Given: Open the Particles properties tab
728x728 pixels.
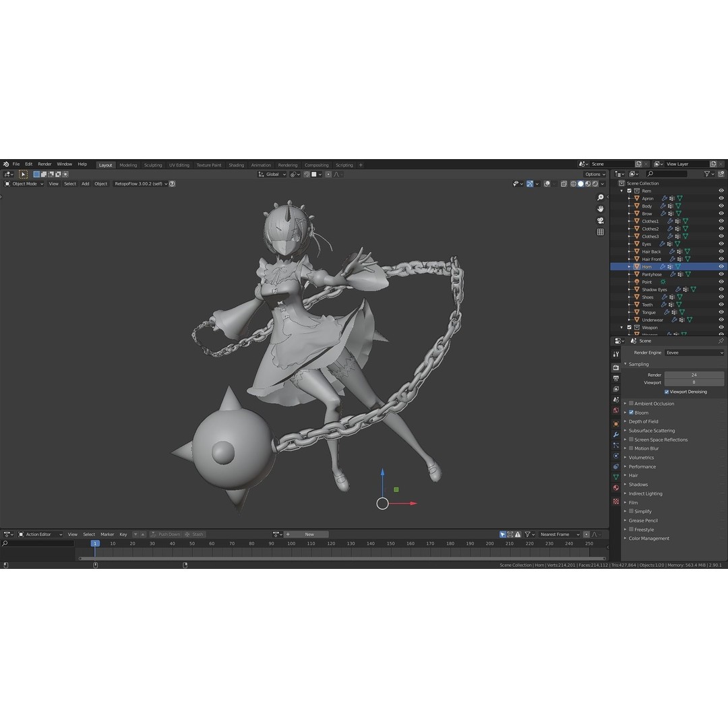Looking at the screenshot, I should click(x=616, y=445).
